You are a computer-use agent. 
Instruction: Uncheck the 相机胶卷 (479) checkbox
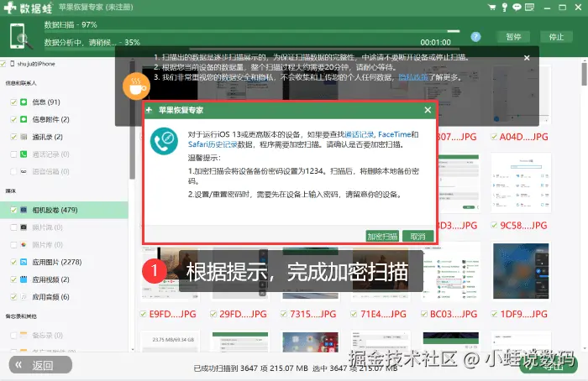(13, 210)
